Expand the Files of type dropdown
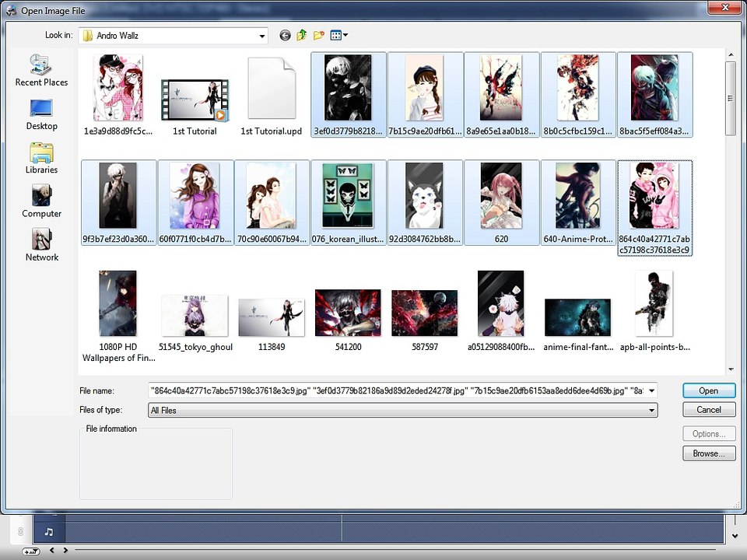Image resolution: width=747 pixels, height=560 pixels. pyautogui.click(x=651, y=411)
